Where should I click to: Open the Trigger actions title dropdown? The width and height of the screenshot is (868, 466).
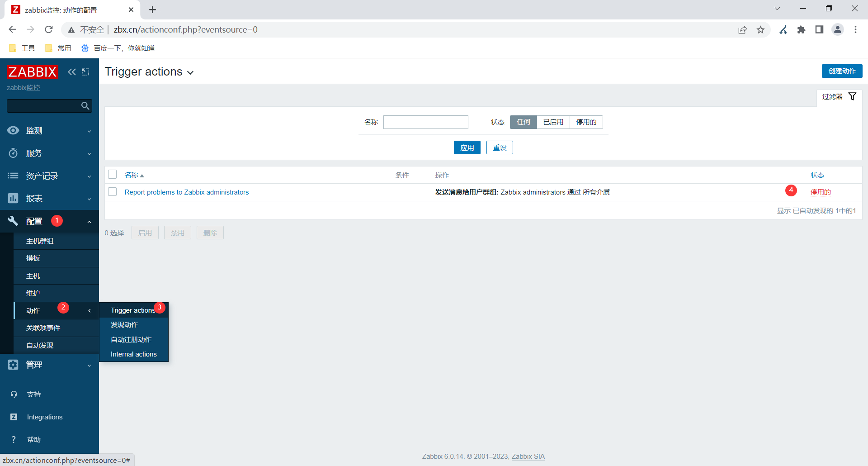point(149,72)
